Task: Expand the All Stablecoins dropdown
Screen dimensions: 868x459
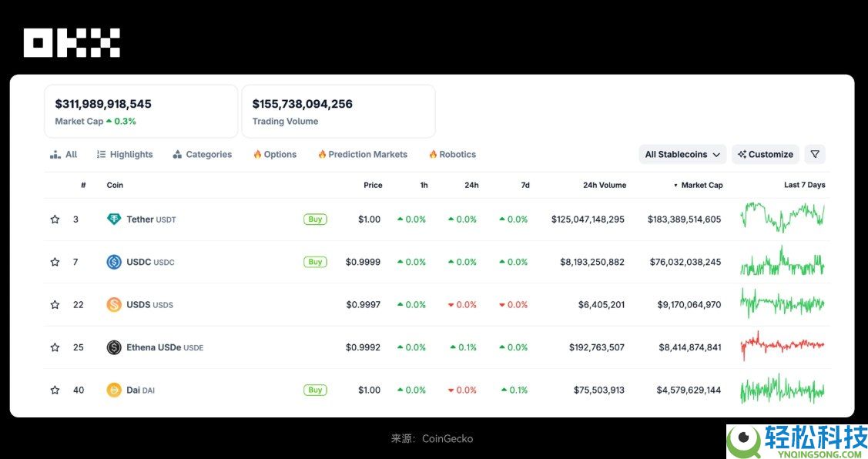Action: click(682, 154)
